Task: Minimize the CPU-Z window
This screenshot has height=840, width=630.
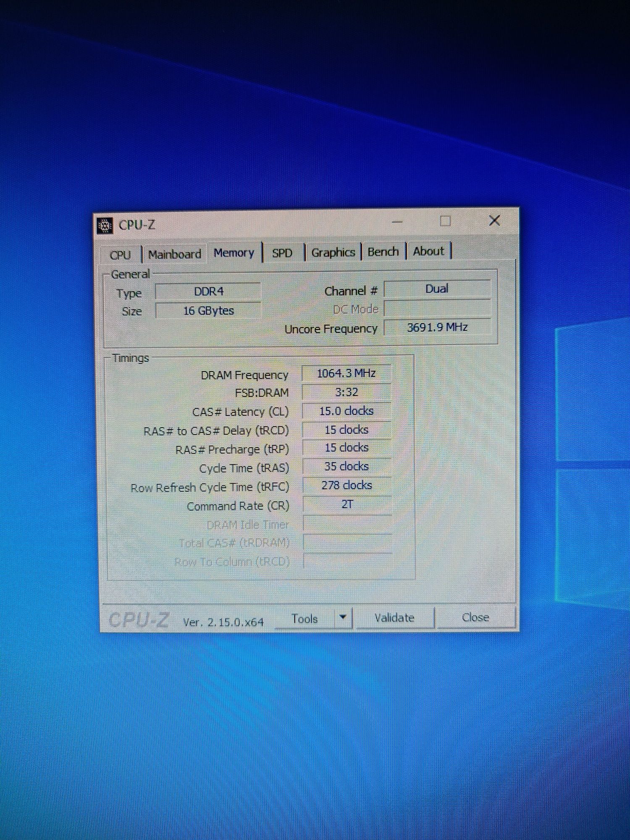Action: coord(397,222)
